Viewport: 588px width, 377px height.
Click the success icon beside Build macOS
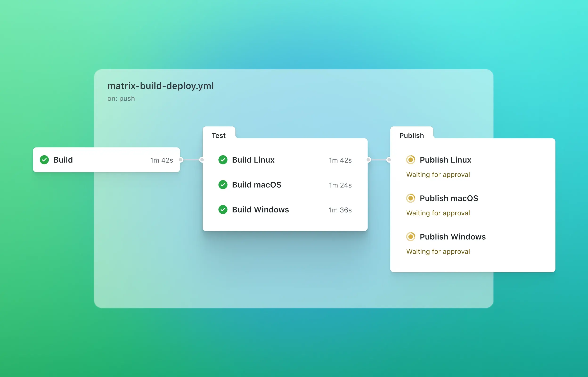click(223, 185)
